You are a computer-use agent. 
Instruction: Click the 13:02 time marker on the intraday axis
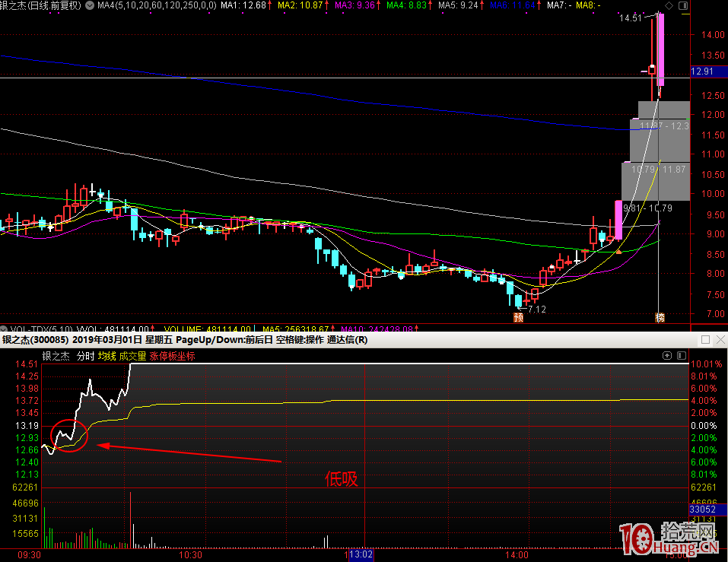361,554
